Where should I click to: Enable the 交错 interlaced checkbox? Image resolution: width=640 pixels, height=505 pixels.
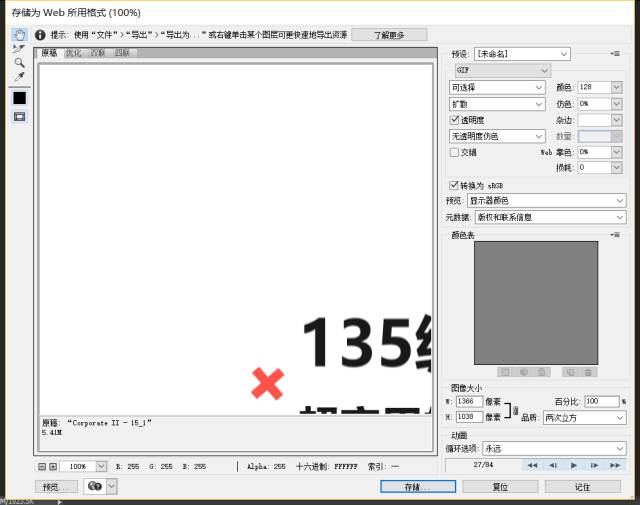pyautogui.click(x=454, y=152)
